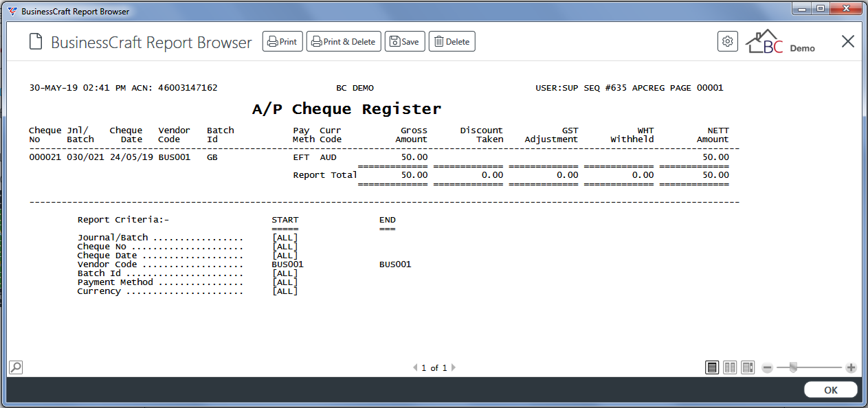This screenshot has height=408, width=868.
Task: Click pay method value EFT
Action: click(301, 157)
